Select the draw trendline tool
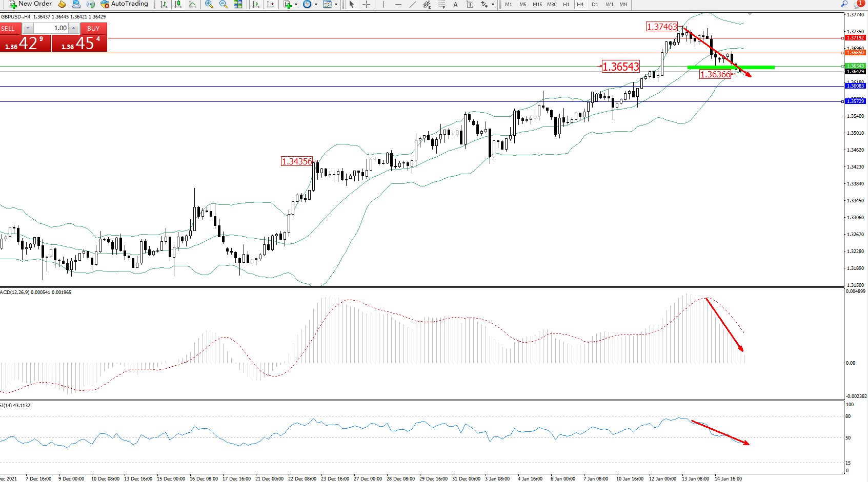The height and width of the screenshot is (482, 868). (413, 4)
